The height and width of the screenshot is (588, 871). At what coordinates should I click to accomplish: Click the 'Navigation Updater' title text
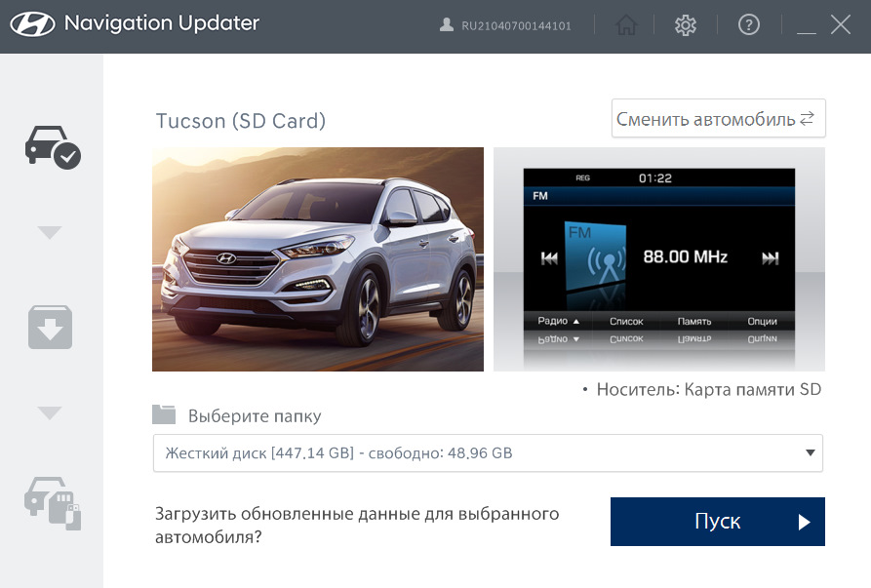point(162,23)
